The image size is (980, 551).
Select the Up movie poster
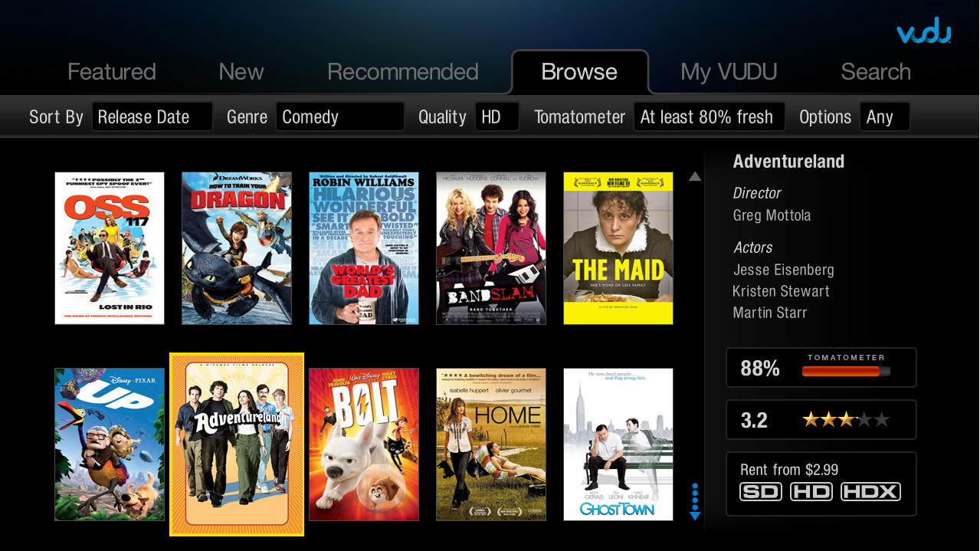tap(110, 444)
